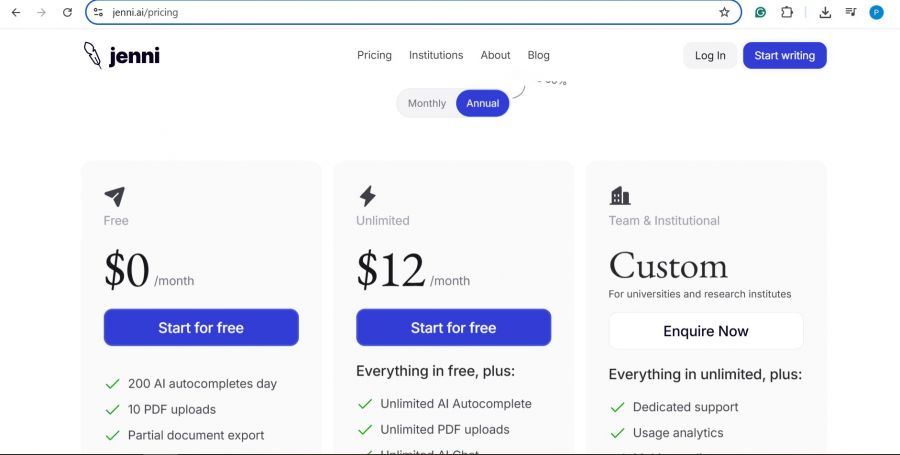Click the $0 /month price text
Screen dimensions: 900x455
(x=149, y=271)
